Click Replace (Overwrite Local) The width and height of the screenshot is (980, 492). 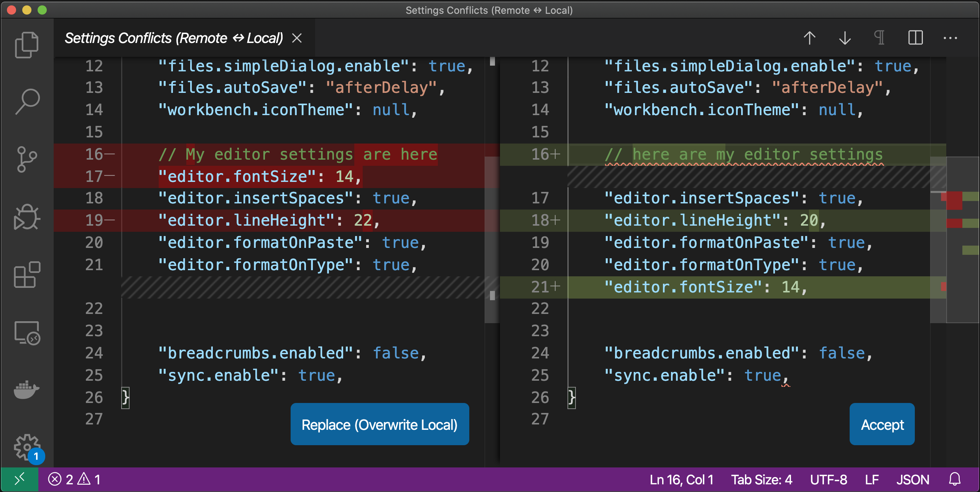[380, 424]
